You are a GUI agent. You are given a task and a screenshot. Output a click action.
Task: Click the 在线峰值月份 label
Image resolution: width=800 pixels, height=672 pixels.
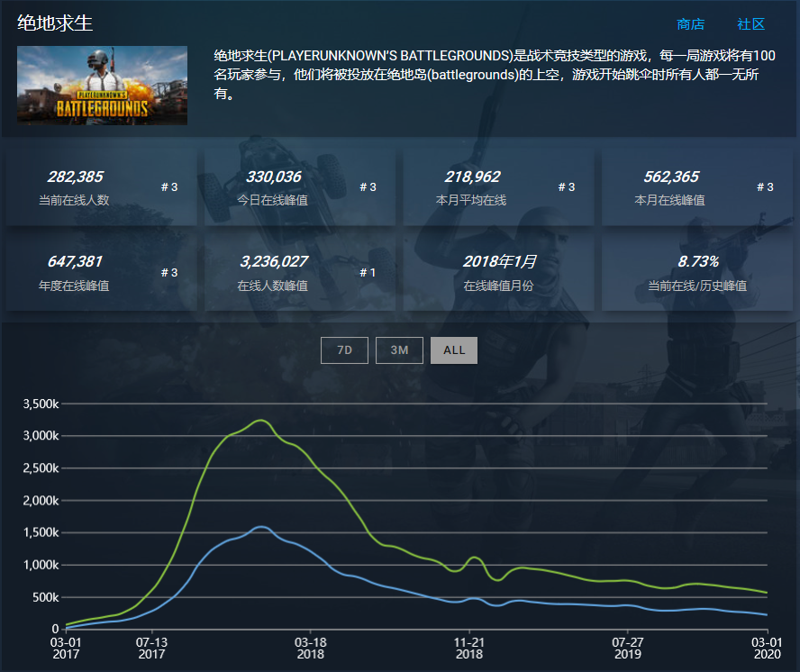coord(498,286)
